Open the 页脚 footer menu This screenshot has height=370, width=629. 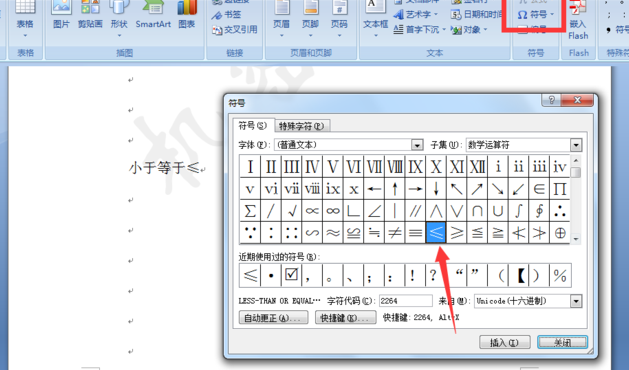click(310, 19)
